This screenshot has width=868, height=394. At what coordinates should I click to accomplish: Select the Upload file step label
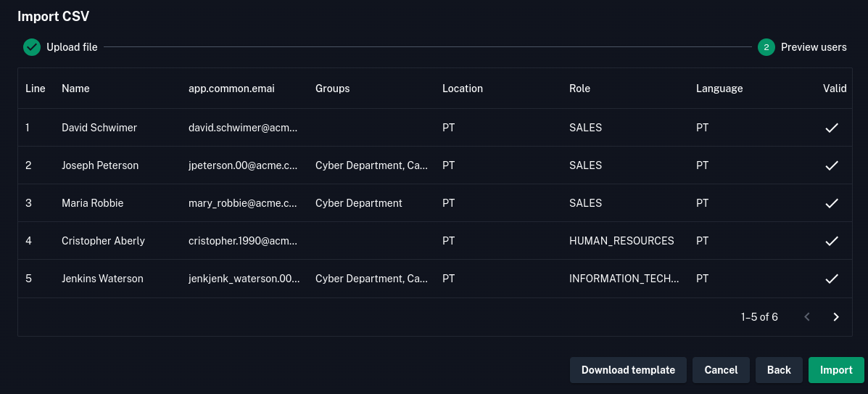pos(72,47)
